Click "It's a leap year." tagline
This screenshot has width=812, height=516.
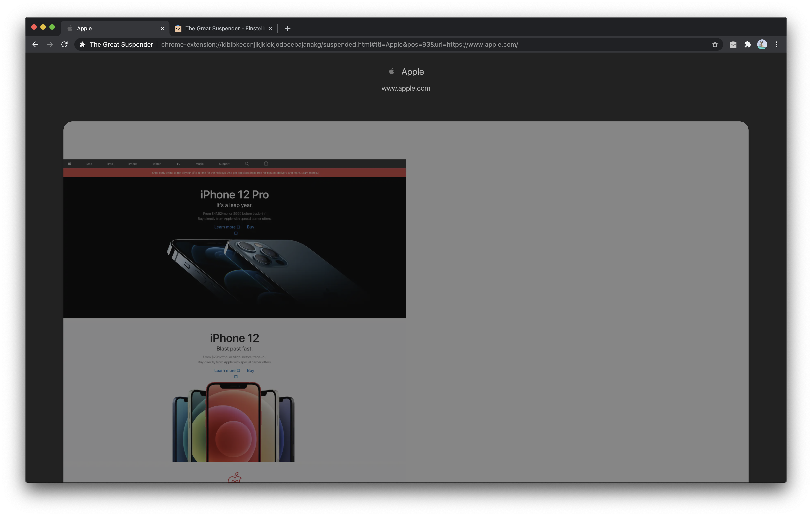(235, 205)
